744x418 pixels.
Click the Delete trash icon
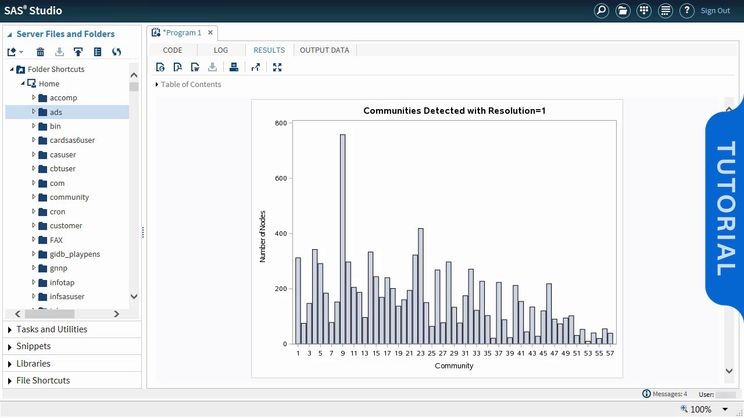pyautogui.click(x=40, y=52)
